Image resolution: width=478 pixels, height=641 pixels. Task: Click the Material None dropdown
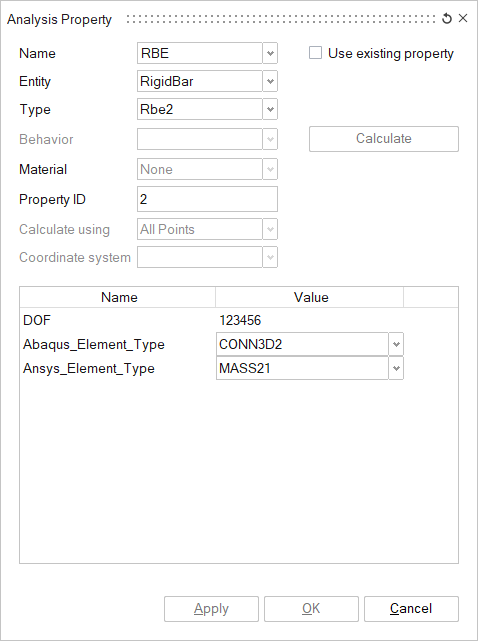tap(207, 169)
